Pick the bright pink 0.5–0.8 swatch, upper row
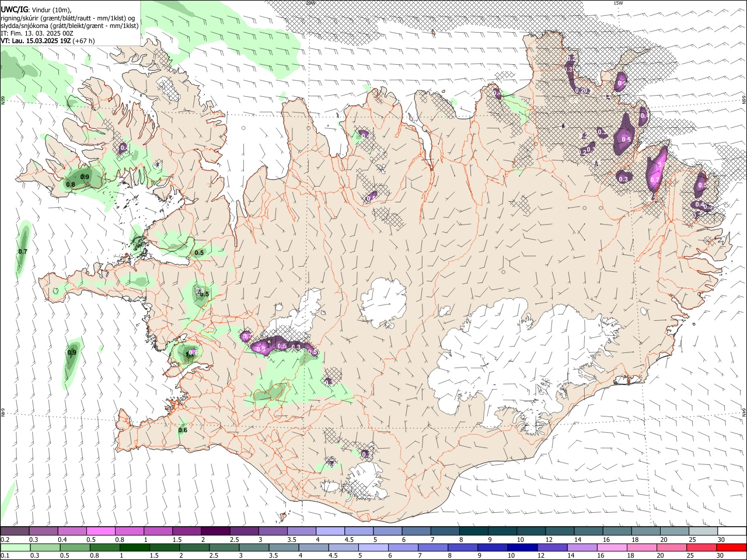 (101, 531)
